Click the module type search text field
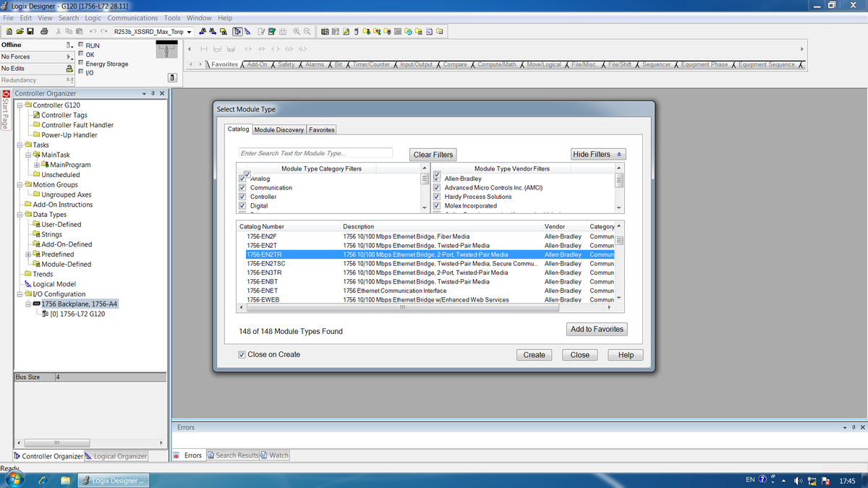Image resolution: width=868 pixels, height=488 pixels. 315,153
